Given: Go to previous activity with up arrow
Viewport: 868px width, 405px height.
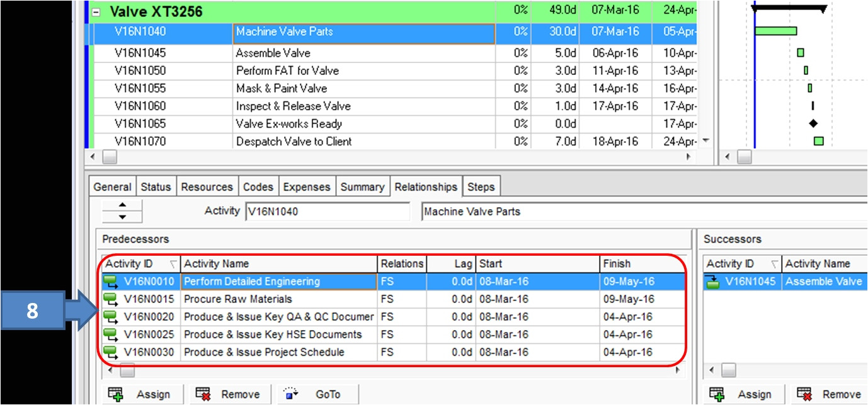Looking at the screenshot, I should point(122,205).
